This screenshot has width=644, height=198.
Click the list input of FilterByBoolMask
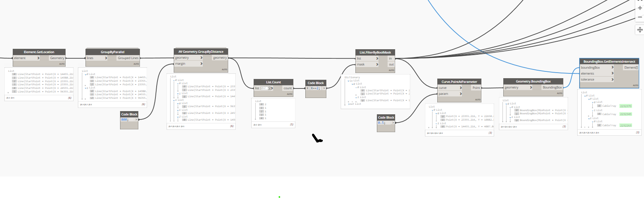click(367, 58)
